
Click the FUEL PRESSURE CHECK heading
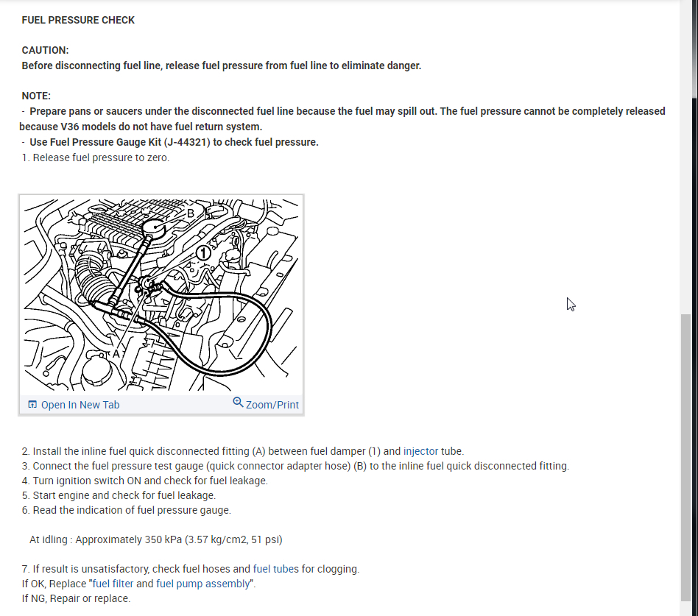[78, 20]
